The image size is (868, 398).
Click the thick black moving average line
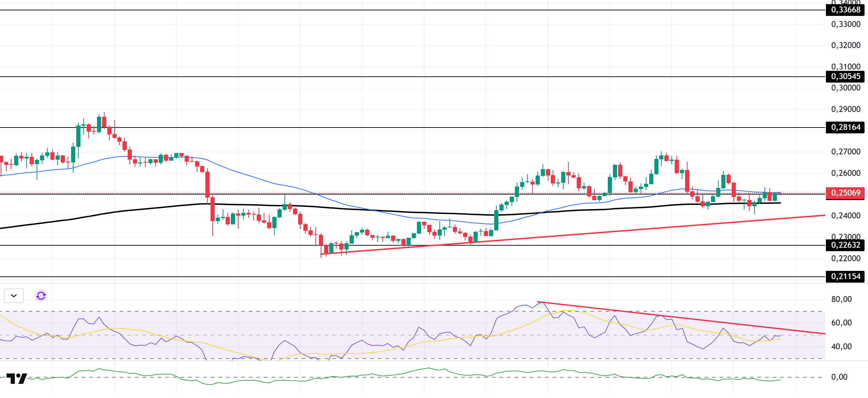[104, 214]
